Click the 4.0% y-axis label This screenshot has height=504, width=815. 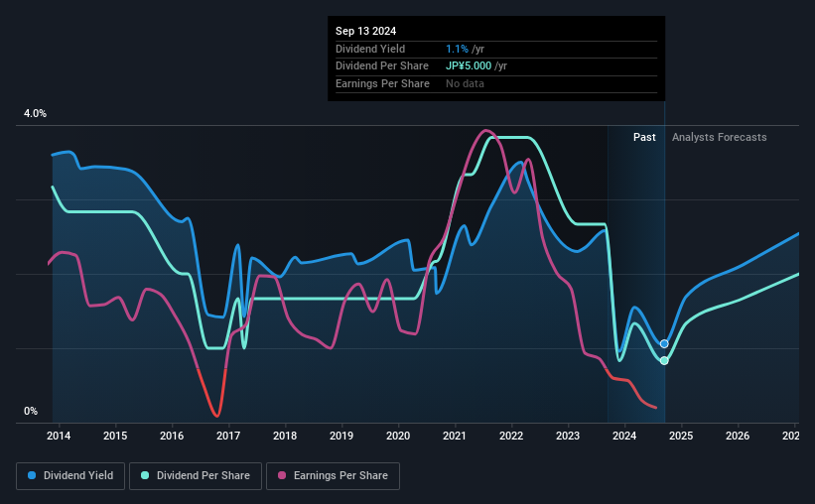pos(35,113)
